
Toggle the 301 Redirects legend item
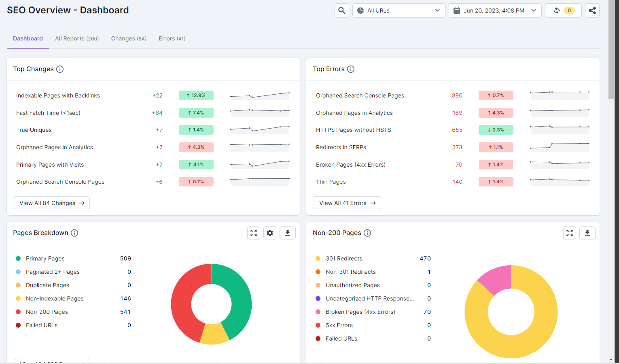(339, 258)
